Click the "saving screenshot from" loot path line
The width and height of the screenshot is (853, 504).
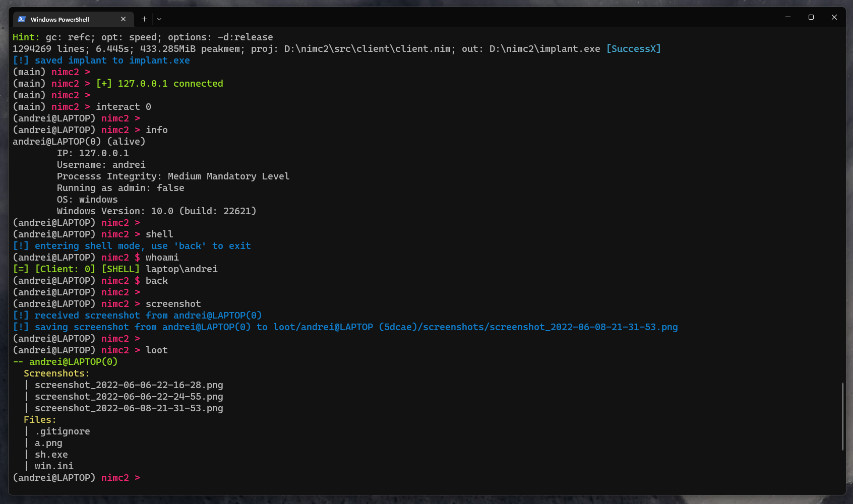pos(345,327)
